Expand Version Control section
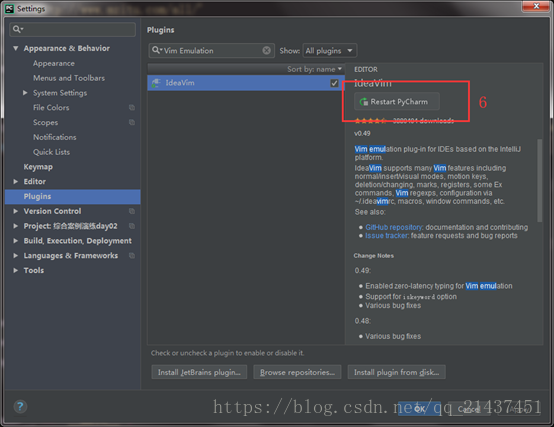Viewport: 554px width, 427px height. pyautogui.click(x=16, y=211)
